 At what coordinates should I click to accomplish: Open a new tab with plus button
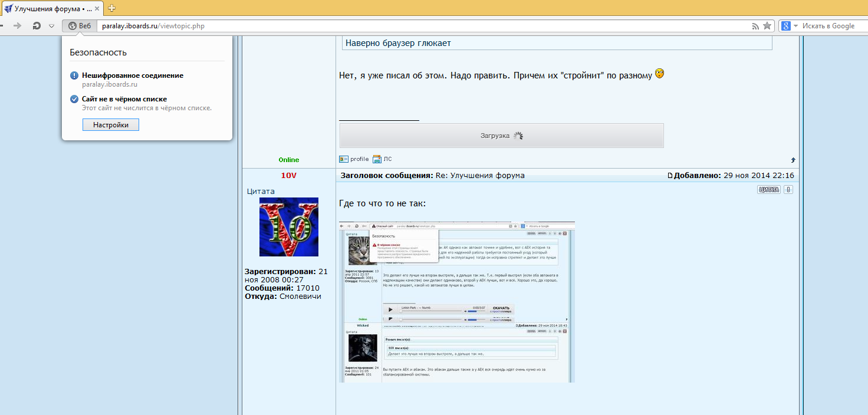112,8
